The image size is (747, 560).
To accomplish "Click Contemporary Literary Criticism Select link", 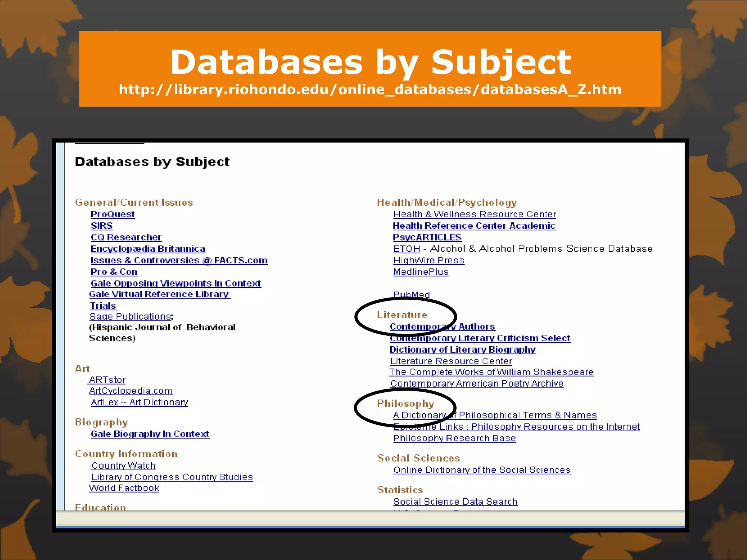I will tap(480, 338).
